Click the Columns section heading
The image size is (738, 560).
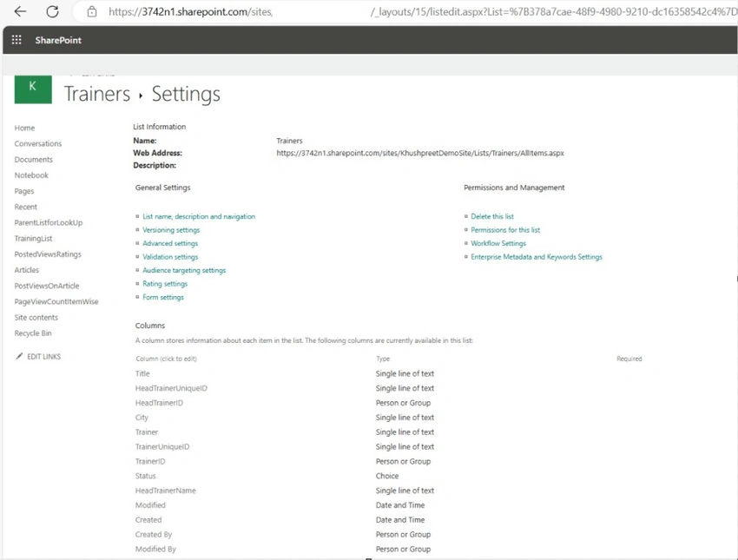coord(150,326)
